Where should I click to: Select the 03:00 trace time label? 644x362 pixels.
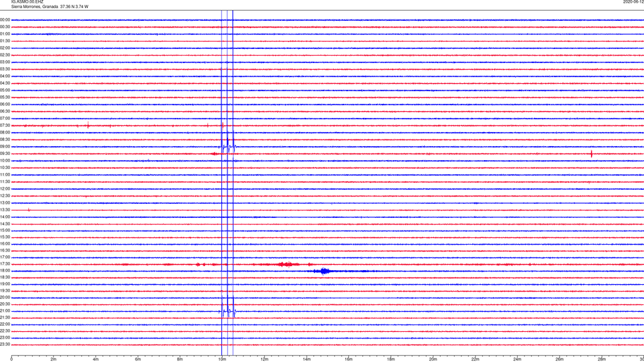[5, 62]
